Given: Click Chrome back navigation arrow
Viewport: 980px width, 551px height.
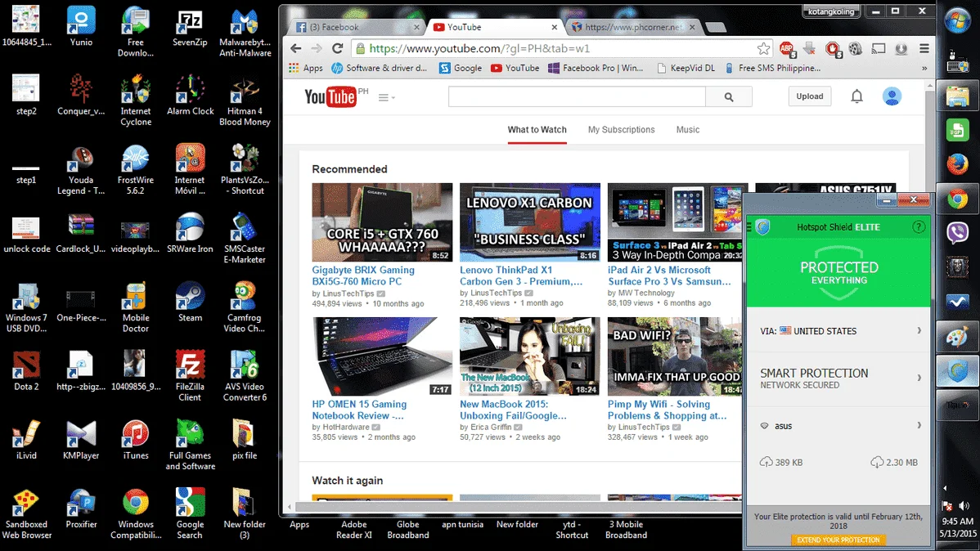Looking at the screenshot, I should point(295,48).
